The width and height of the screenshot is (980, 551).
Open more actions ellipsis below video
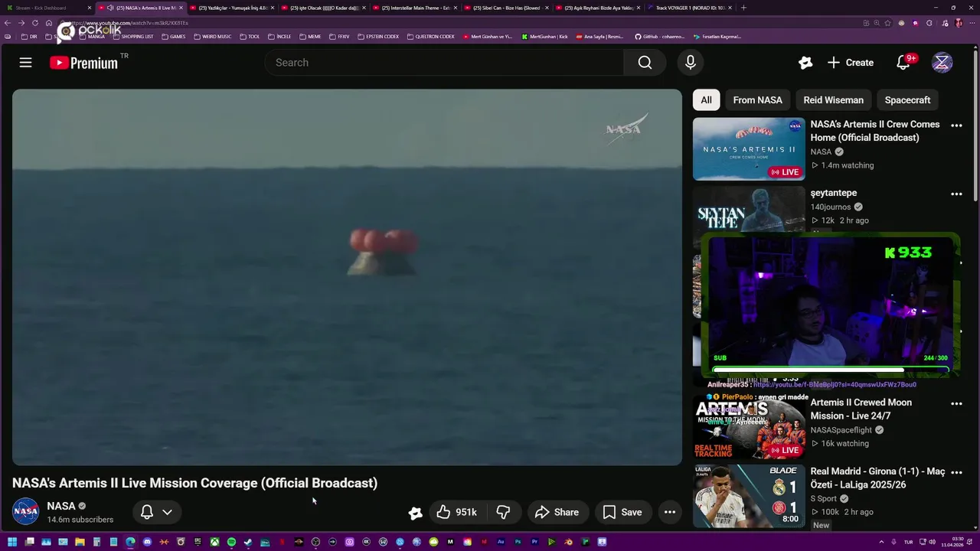670,512
